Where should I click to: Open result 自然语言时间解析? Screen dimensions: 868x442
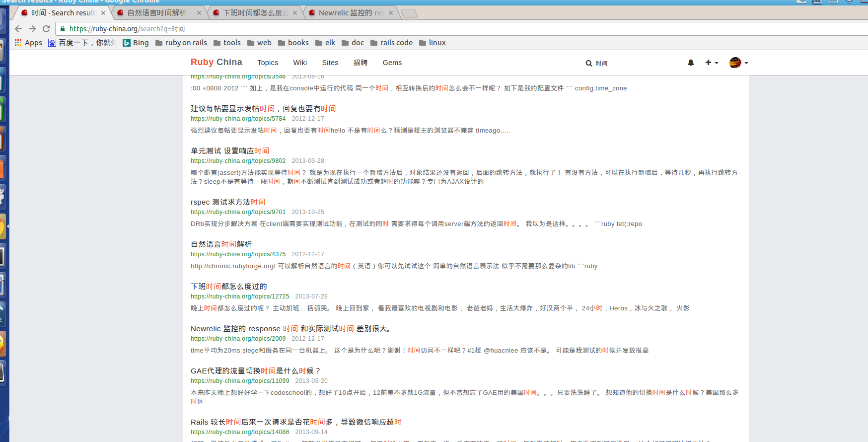pyautogui.click(x=221, y=244)
